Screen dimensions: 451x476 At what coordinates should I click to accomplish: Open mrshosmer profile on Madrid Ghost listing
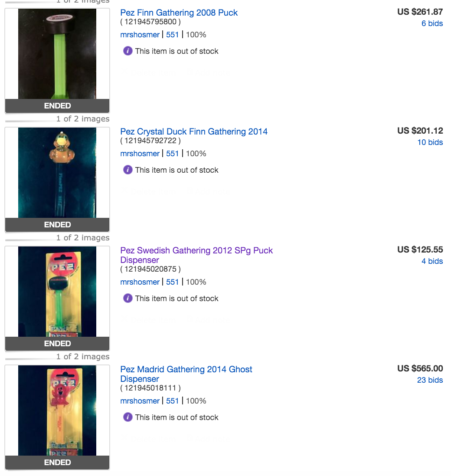[140, 401]
